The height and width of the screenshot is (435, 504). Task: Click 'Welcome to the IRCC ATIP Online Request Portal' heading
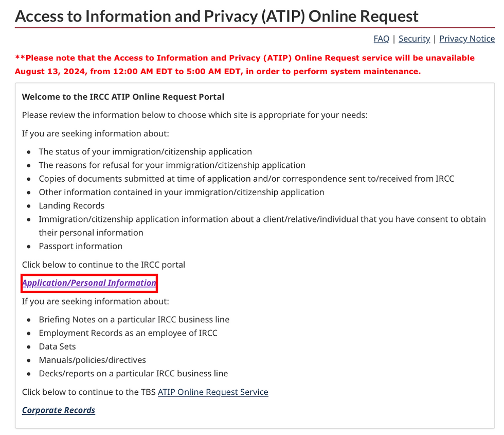123,97
